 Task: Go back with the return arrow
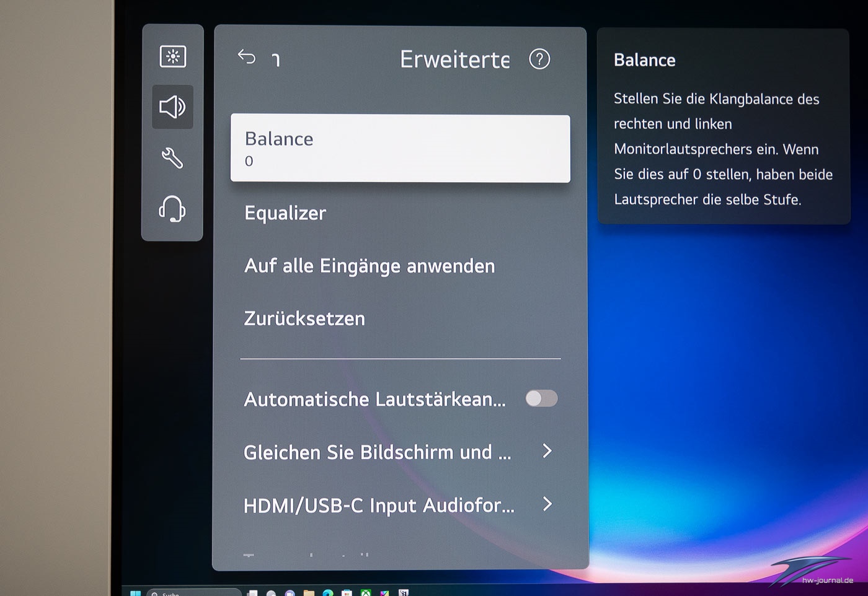(247, 58)
